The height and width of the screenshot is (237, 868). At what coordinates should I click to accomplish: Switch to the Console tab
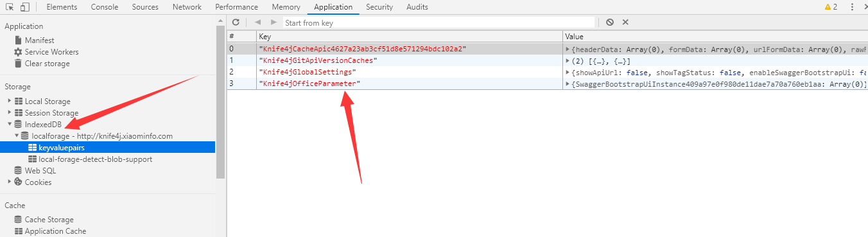(x=104, y=7)
